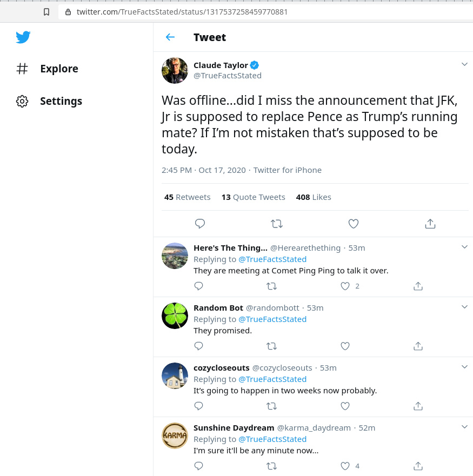Open more options on cozycloseouts reply

coord(464,367)
